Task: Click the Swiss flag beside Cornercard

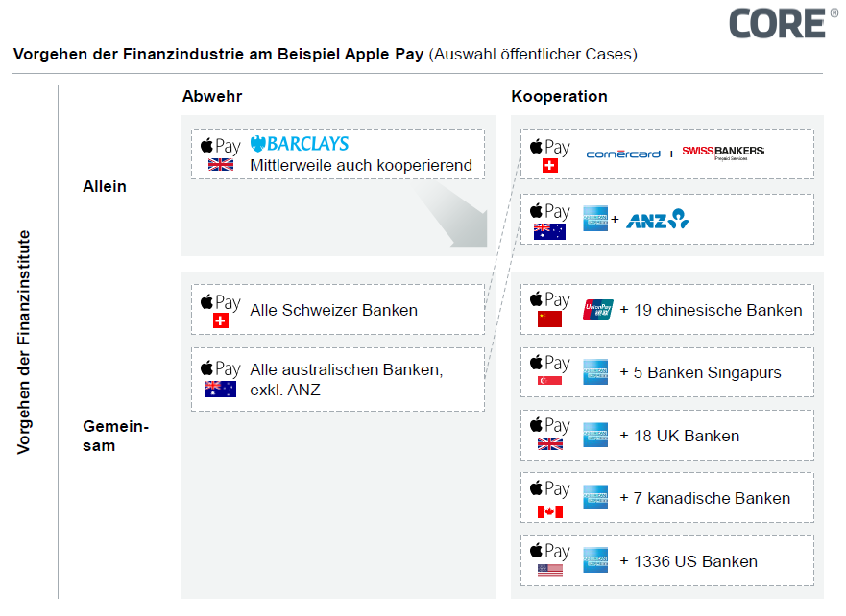Action: click(549, 166)
